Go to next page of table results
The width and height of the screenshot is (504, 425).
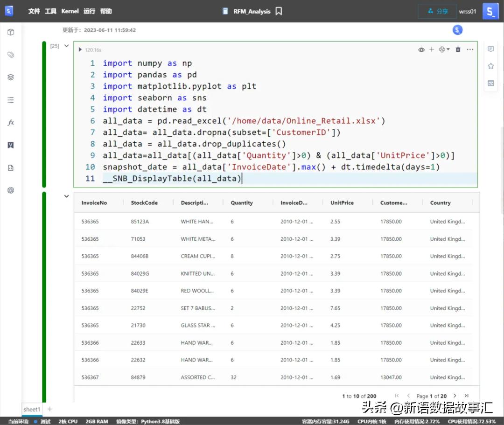[x=455, y=396]
